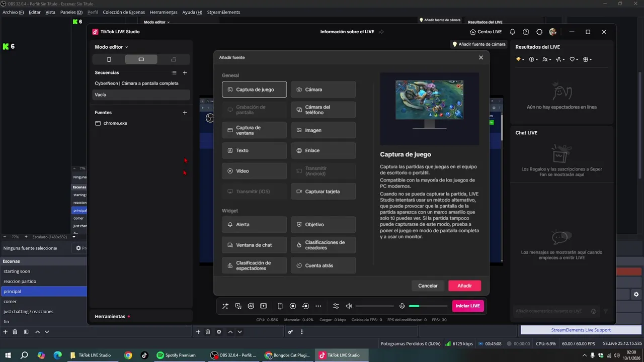
Task: Remove OBS source with trash icon
Action: [x=208, y=332]
